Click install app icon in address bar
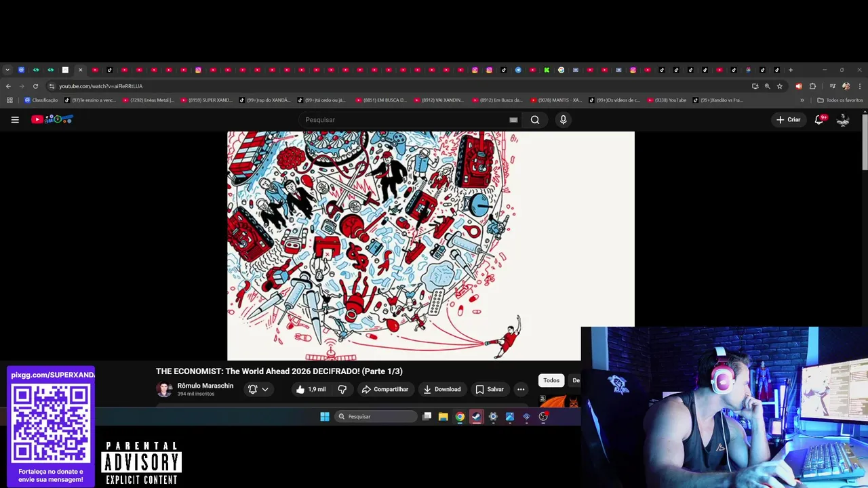 tap(755, 86)
